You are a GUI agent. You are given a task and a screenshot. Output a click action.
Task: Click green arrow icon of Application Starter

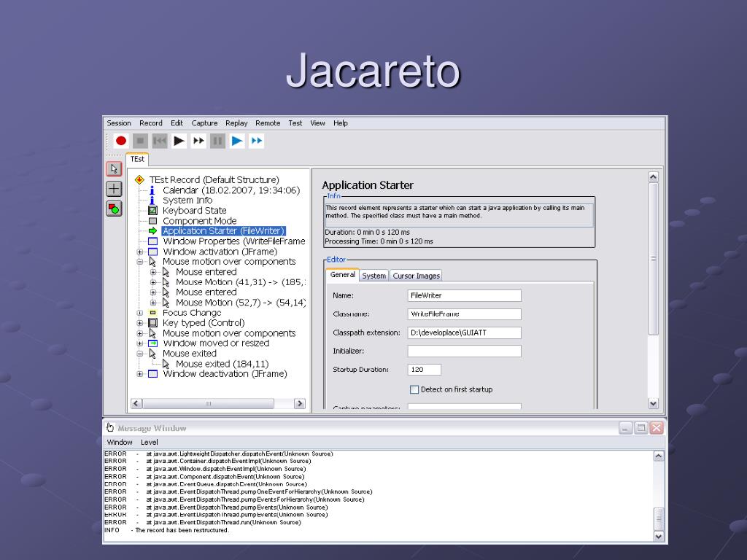tap(152, 231)
